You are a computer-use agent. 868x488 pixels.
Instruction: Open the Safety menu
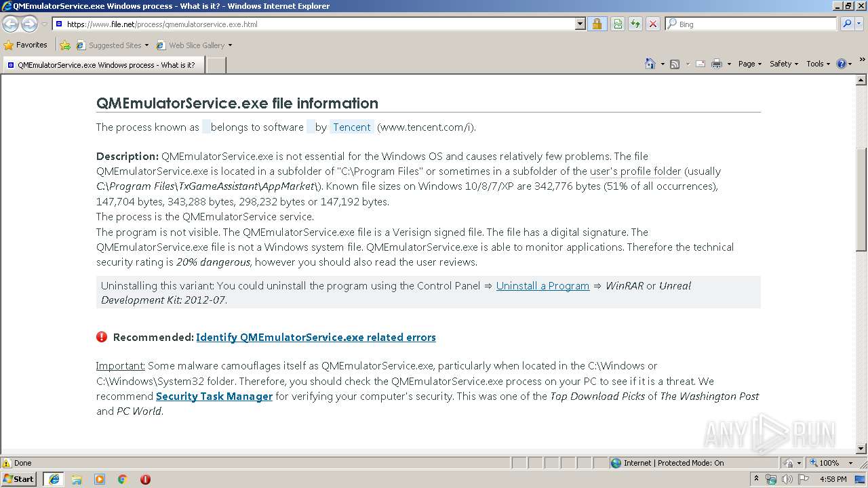coord(784,64)
